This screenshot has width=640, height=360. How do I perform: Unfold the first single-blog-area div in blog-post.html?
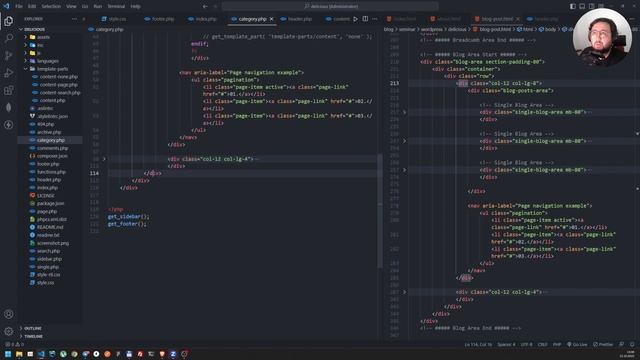(404, 112)
